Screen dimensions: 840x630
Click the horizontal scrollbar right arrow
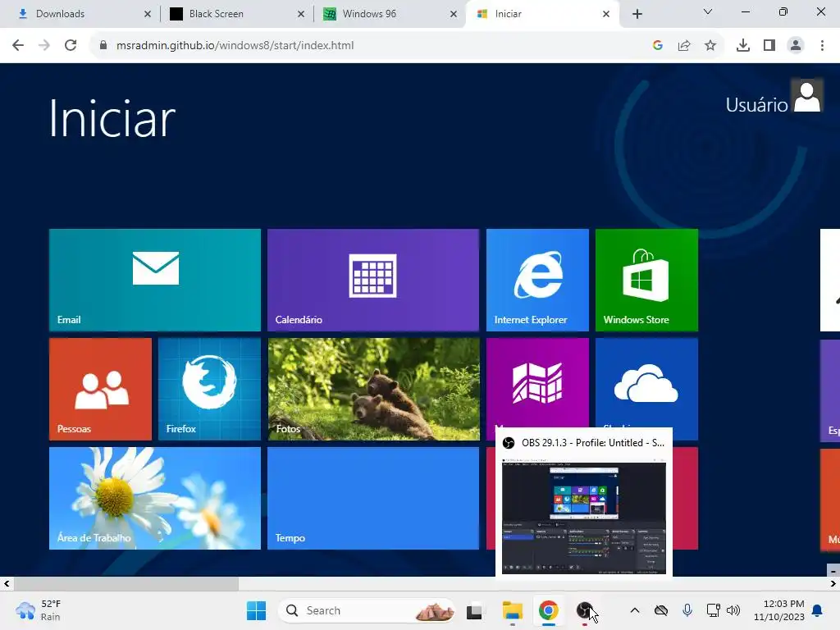pos(833,583)
